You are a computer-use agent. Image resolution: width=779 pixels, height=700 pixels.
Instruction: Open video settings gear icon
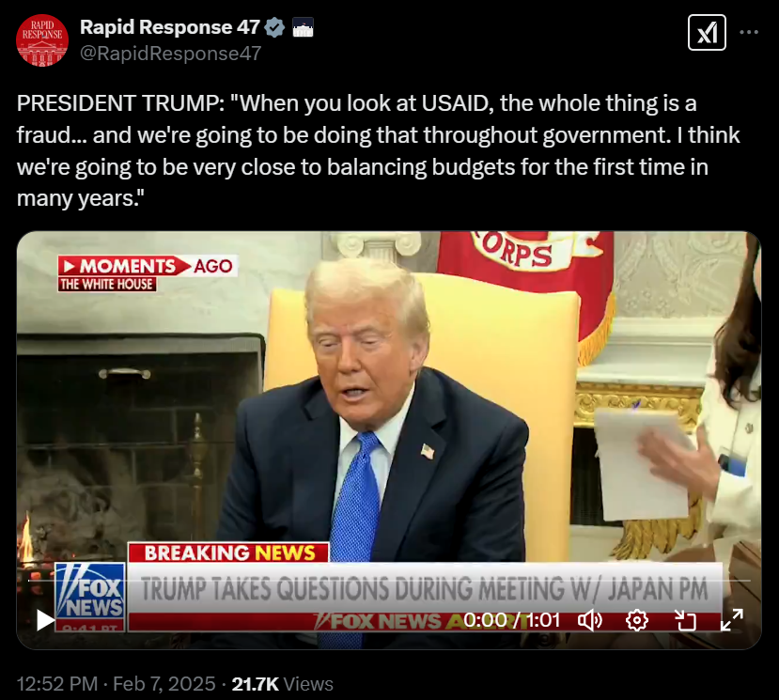coord(637,620)
